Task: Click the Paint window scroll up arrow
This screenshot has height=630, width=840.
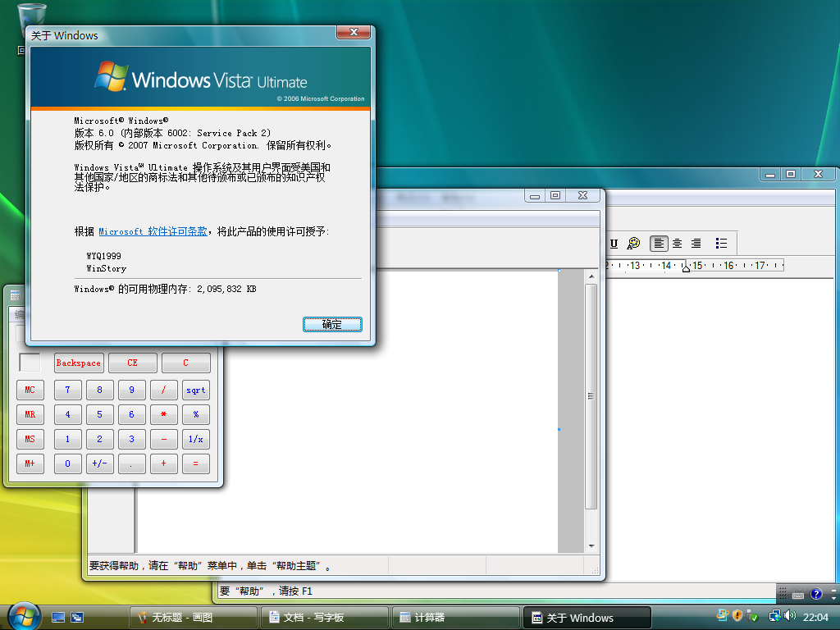Action: (591, 277)
